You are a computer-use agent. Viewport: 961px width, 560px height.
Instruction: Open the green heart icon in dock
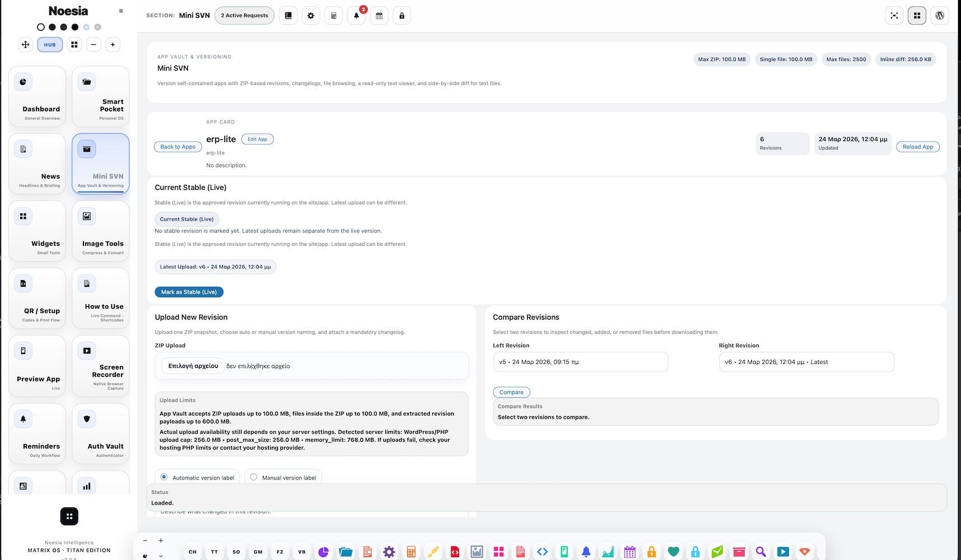pyautogui.click(x=674, y=552)
